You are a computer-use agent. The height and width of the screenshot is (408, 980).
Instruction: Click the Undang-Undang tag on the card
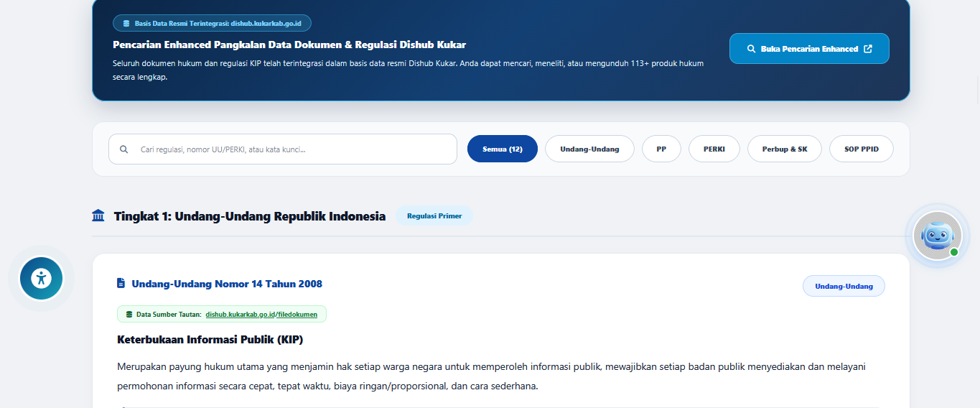point(844,286)
